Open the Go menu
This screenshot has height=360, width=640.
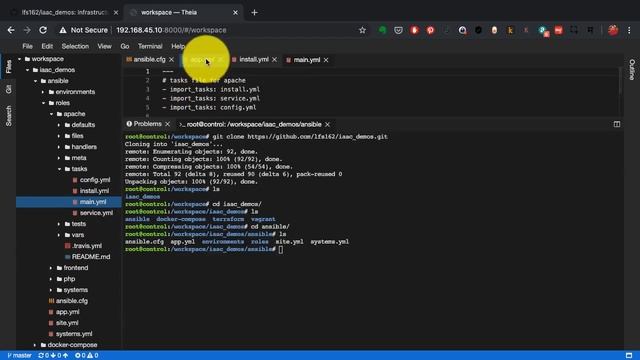click(x=125, y=46)
